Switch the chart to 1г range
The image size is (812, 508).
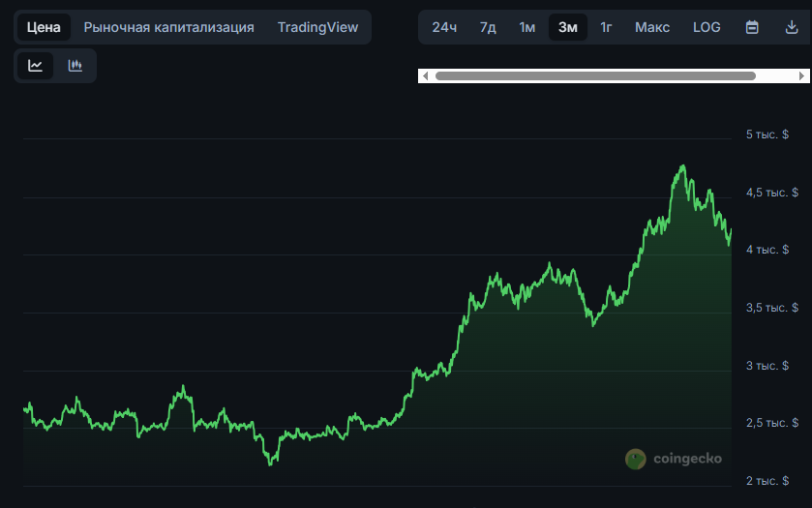click(606, 27)
